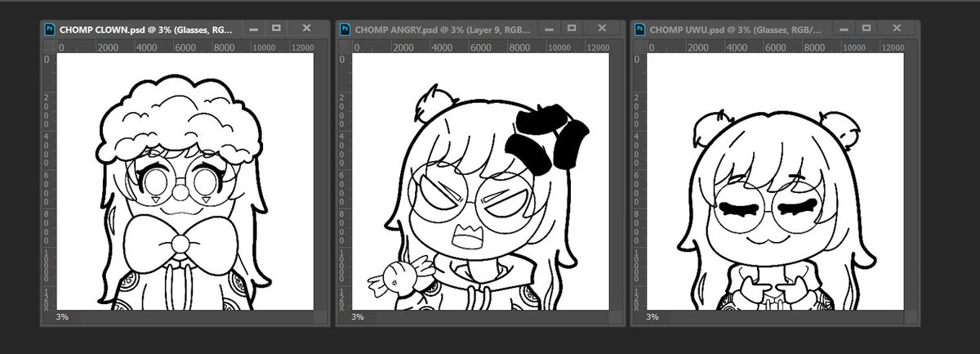Viewport: 980px width, 354px height.
Task: Minimize the CHOMP ANGRY.psd window
Action: (x=550, y=29)
